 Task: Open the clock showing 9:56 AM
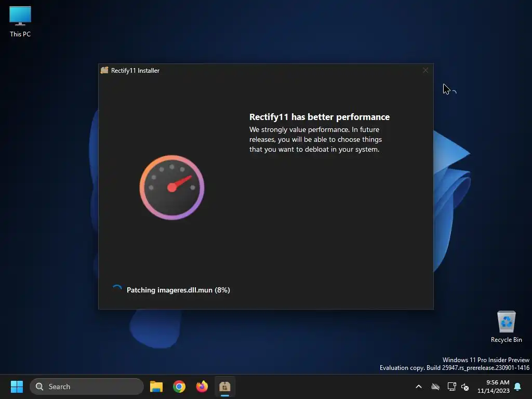(494, 387)
